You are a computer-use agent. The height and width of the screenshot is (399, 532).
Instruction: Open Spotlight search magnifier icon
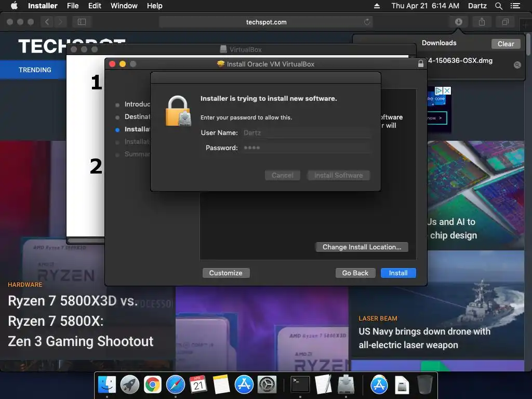498,6
